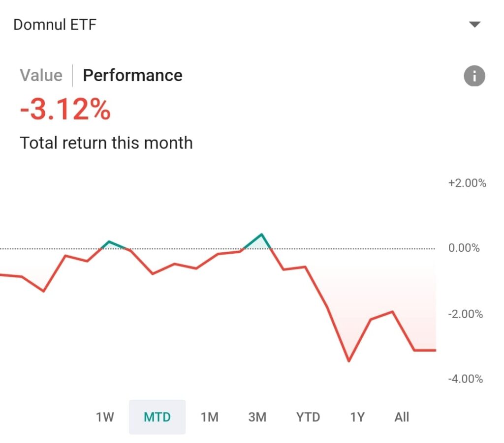The width and height of the screenshot is (504, 443).
Task: View the 1Y performance range
Action: tap(357, 417)
